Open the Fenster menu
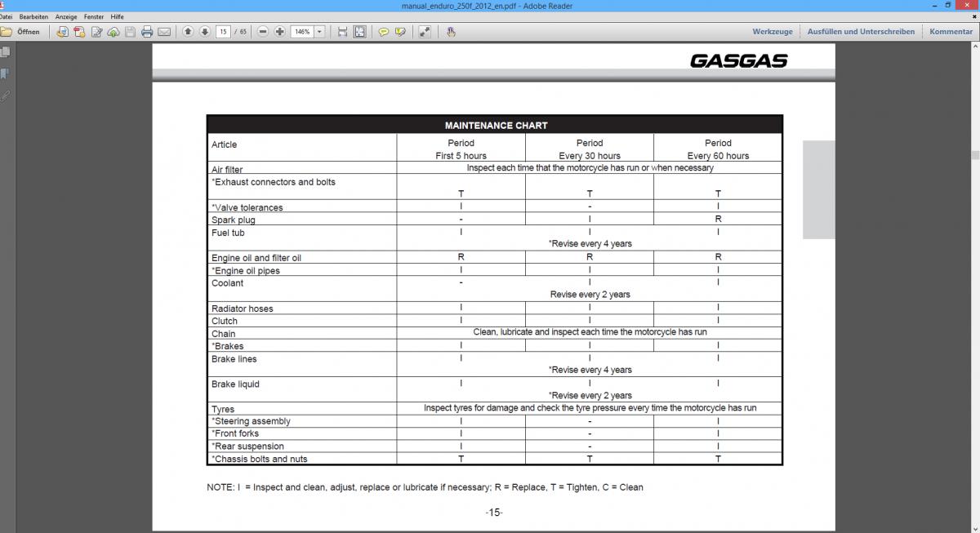 point(94,16)
